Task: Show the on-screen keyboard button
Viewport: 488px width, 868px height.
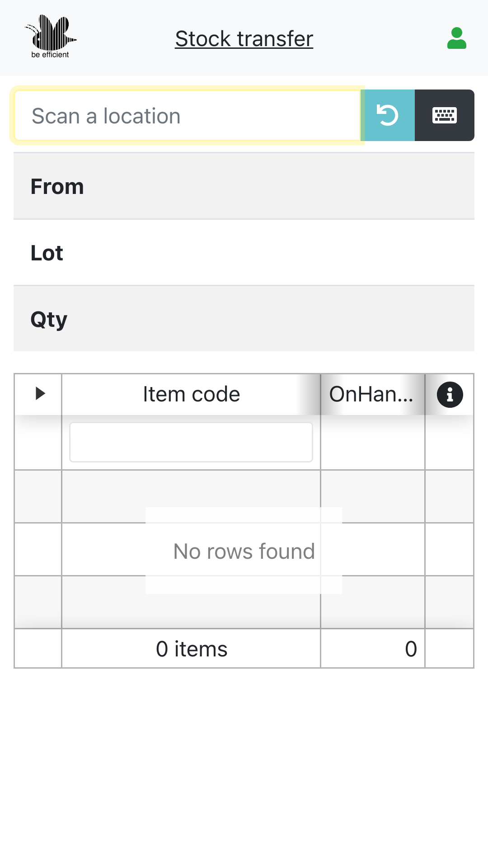Action: coord(444,115)
